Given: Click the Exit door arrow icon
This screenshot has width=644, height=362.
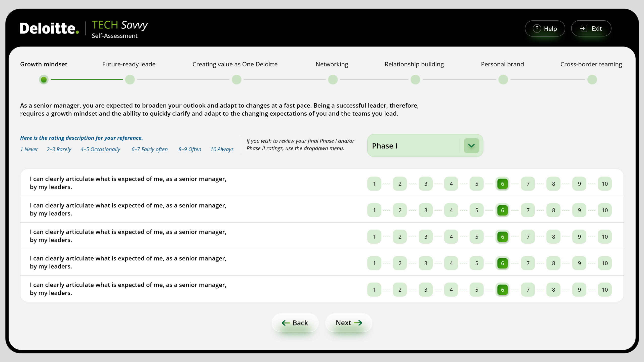Looking at the screenshot, I should (x=583, y=28).
